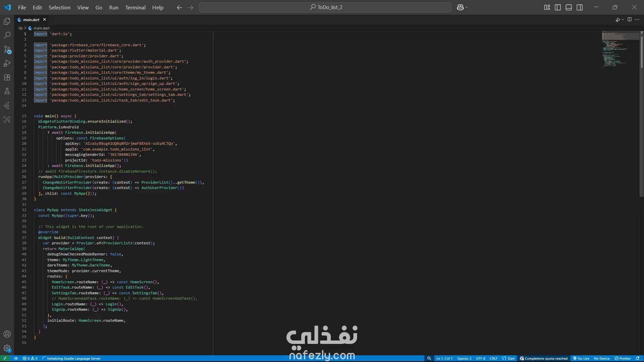Image resolution: width=644 pixels, height=362 pixels.
Task: Toggle the bottom panel
Action: pyautogui.click(x=569, y=7)
